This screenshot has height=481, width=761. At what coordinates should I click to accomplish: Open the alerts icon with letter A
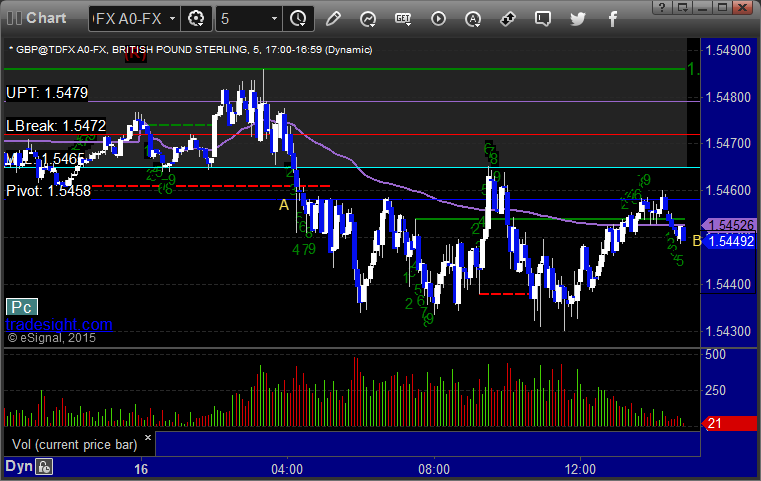pyautogui.click(x=473, y=19)
